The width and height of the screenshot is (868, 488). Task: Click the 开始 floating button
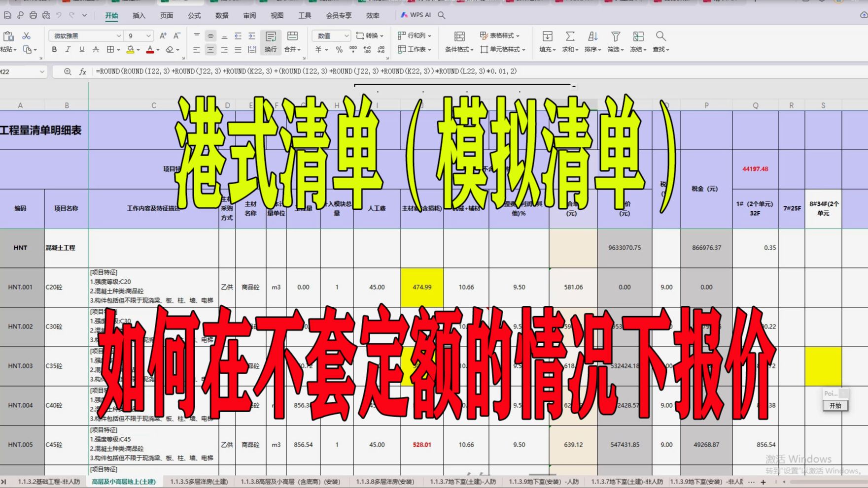tap(835, 405)
